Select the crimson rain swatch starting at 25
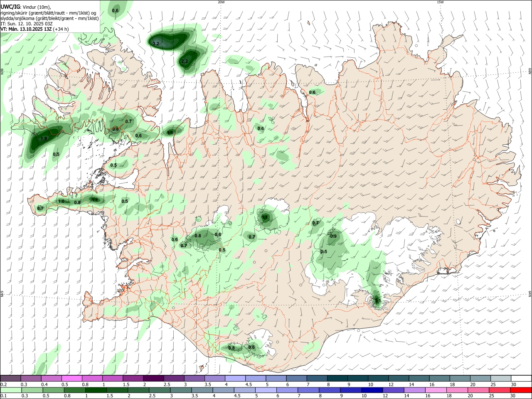 (x=500, y=390)
